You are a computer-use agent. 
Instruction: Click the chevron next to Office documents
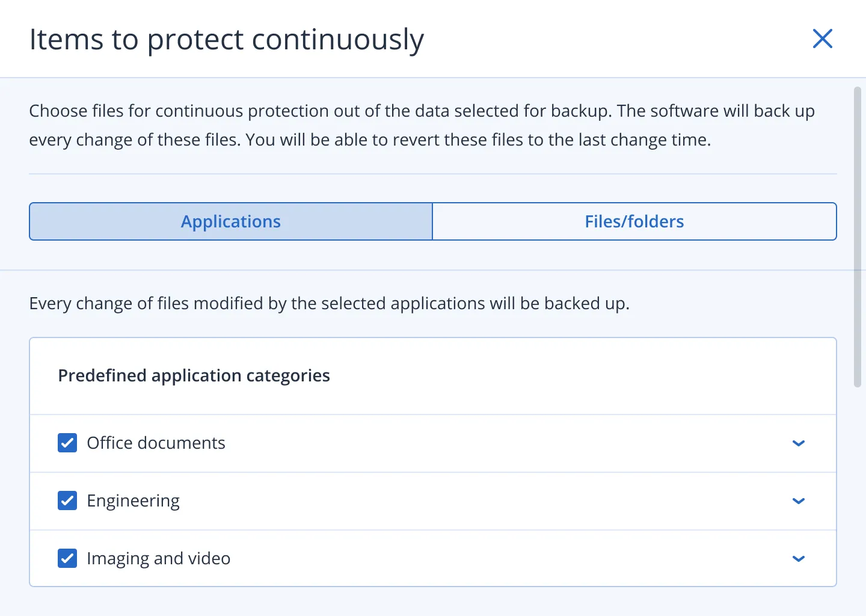click(799, 443)
